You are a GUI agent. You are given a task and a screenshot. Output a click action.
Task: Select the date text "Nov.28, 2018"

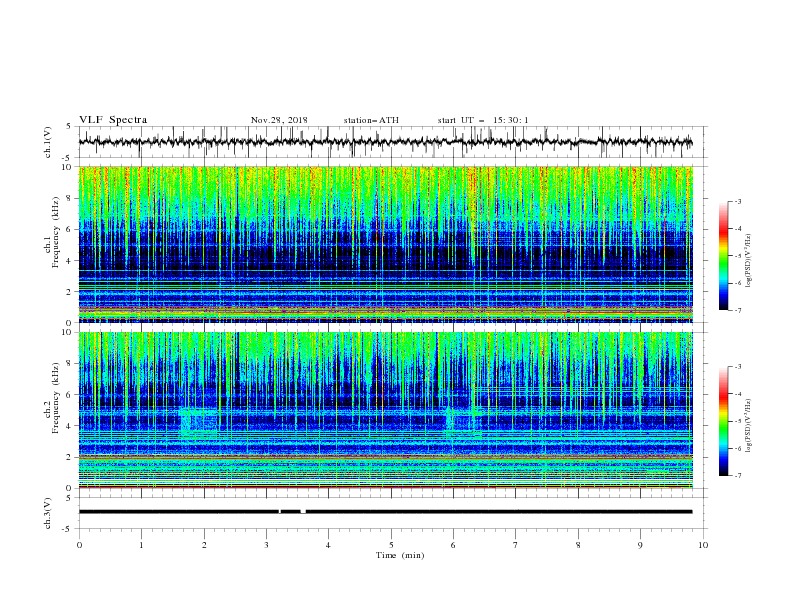[x=279, y=120]
